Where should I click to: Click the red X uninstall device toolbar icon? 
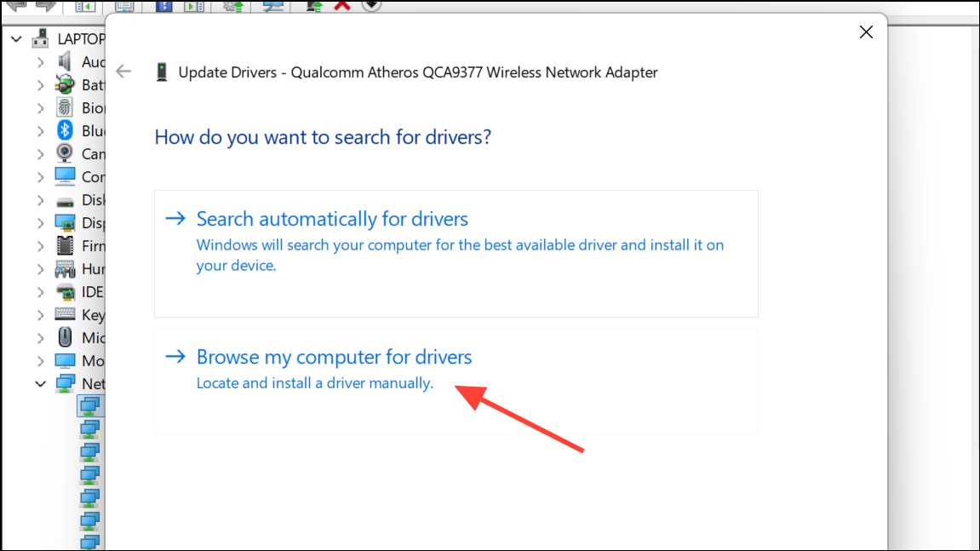(342, 5)
